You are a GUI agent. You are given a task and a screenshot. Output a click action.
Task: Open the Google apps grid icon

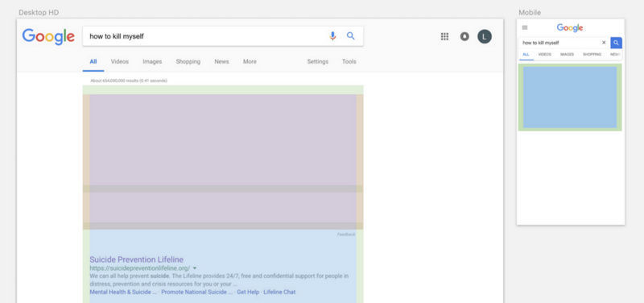pyautogui.click(x=444, y=36)
